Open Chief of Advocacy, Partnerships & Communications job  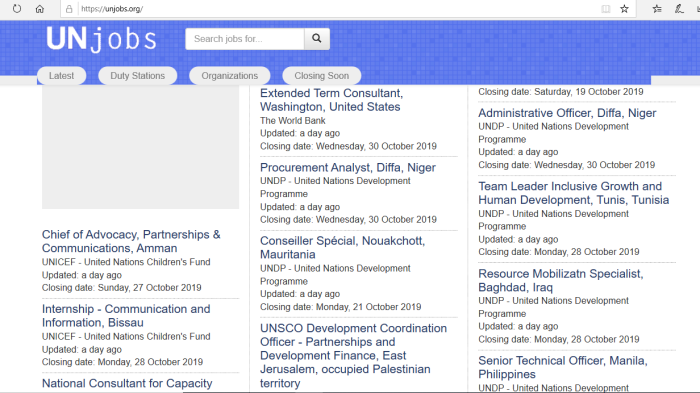131,241
